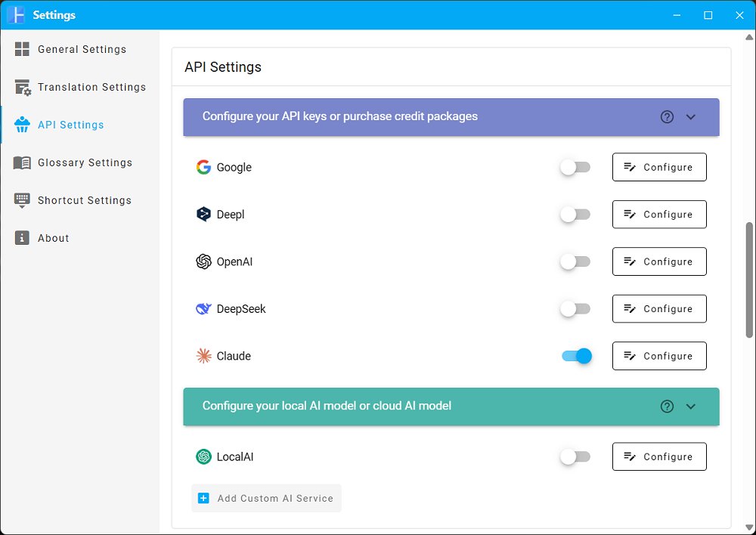This screenshot has height=535, width=756.
Task: Click "Configure your local AI model or cloud AI model"
Action: pyautogui.click(x=327, y=406)
